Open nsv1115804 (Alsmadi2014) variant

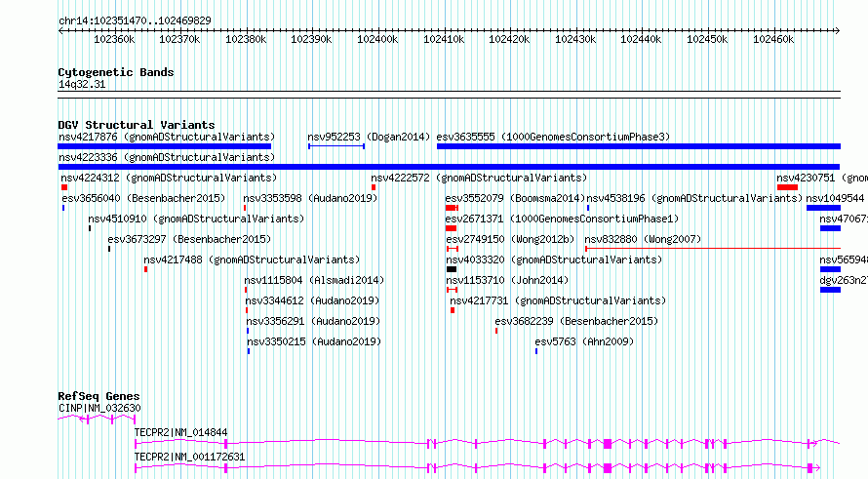(x=314, y=280)
